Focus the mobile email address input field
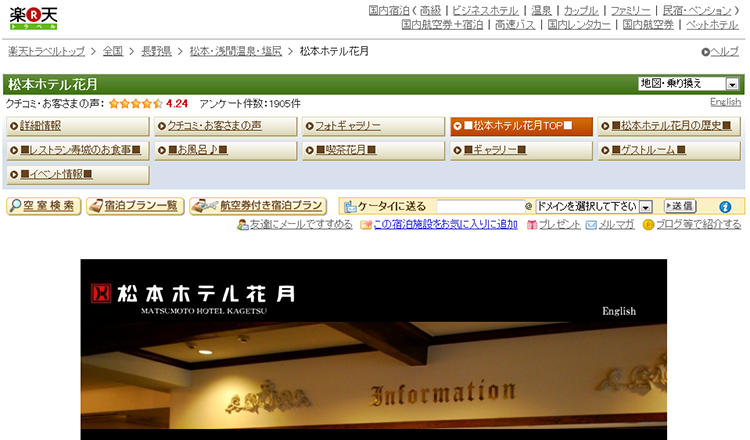This screenshot has height=440, width=750. [481, 206]
